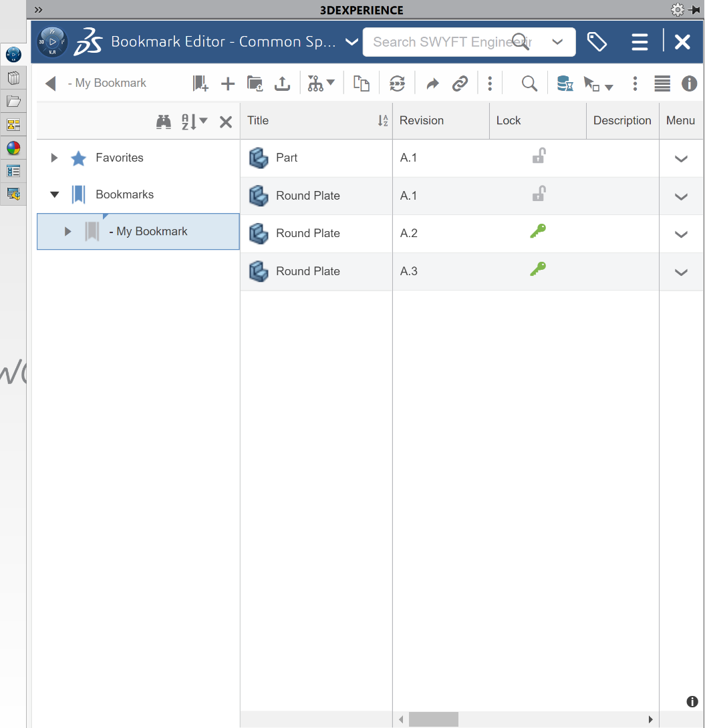
Task: Expand the task pane double-chevron
Action: tap(39, 10)
